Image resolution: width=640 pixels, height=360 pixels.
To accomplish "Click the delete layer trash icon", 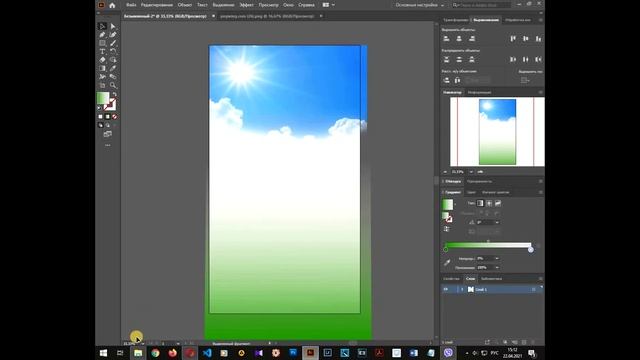I will click(x=533, y=342).
